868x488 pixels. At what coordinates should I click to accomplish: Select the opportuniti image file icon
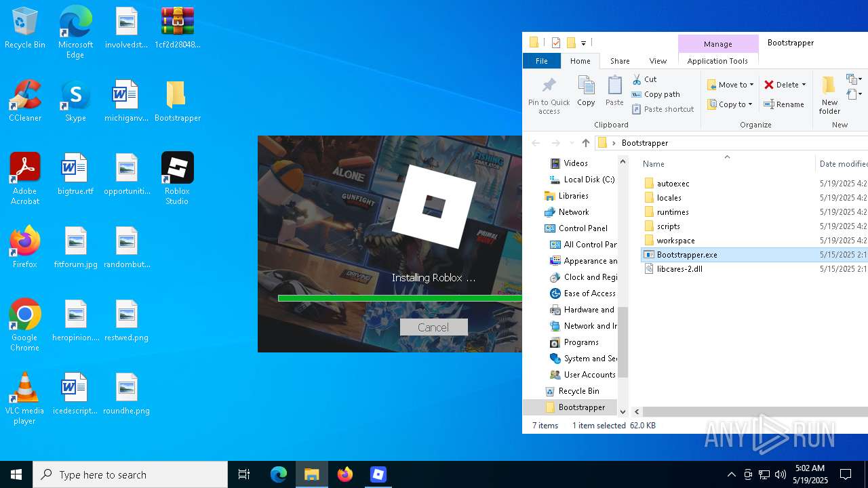click(x=126, y=174)
